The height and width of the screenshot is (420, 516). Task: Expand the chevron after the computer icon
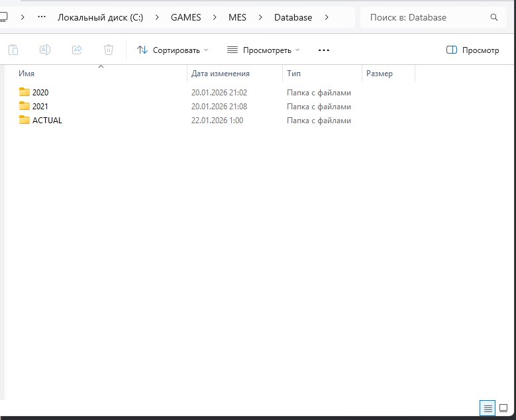point(23,17)
